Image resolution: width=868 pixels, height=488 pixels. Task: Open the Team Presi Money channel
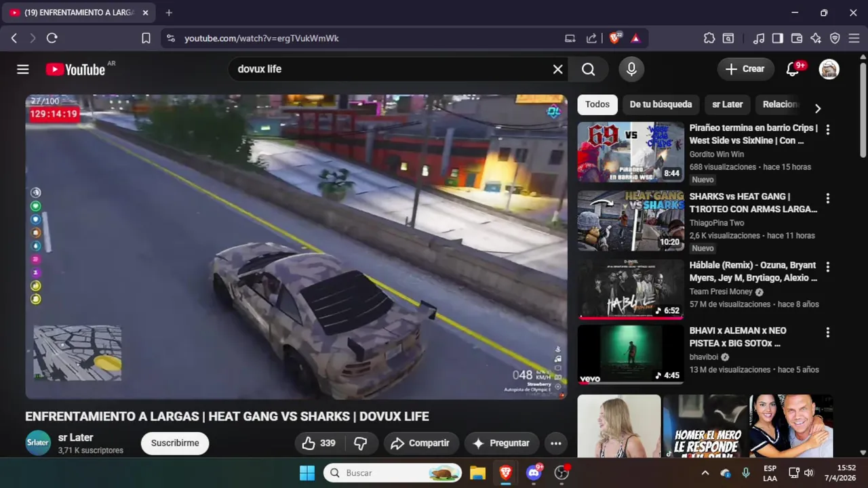click(721, 291)
